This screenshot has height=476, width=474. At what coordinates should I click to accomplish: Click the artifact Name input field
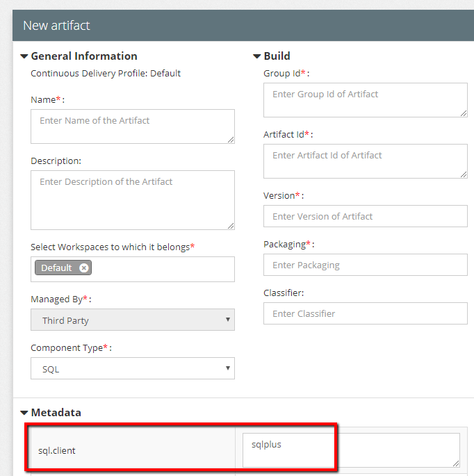[132, 126]
